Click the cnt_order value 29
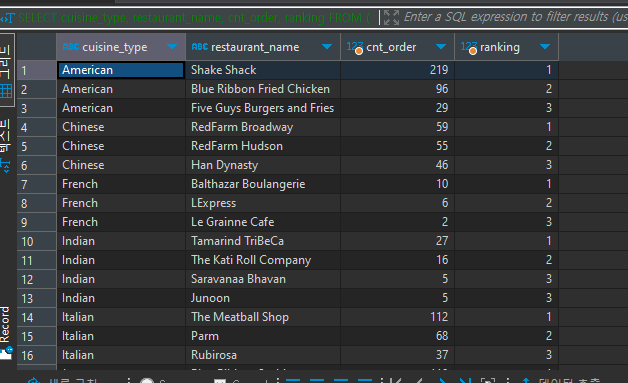This screenshot has height=383, width=628. [x=397, y=108]
